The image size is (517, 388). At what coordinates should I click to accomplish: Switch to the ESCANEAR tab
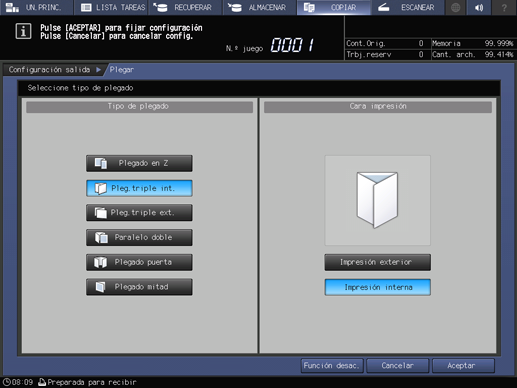408,7
